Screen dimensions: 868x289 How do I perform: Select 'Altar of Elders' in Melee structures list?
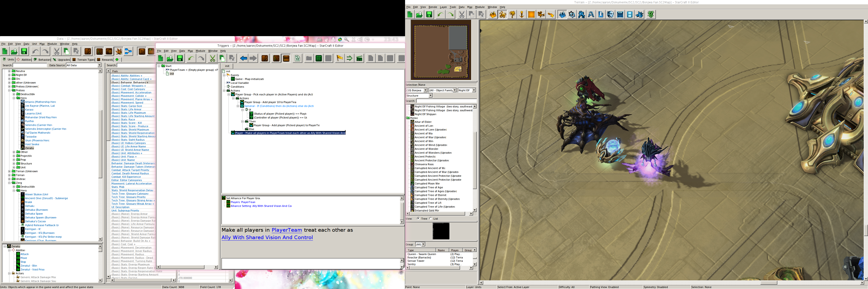(x=423, y=122)
